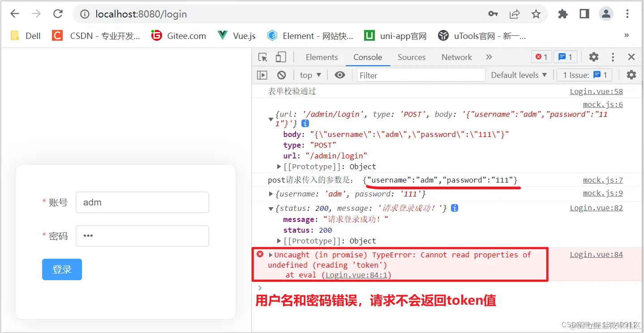Click the 账号 username input field
Screen dimensions: 644x333
coord(142,202)
